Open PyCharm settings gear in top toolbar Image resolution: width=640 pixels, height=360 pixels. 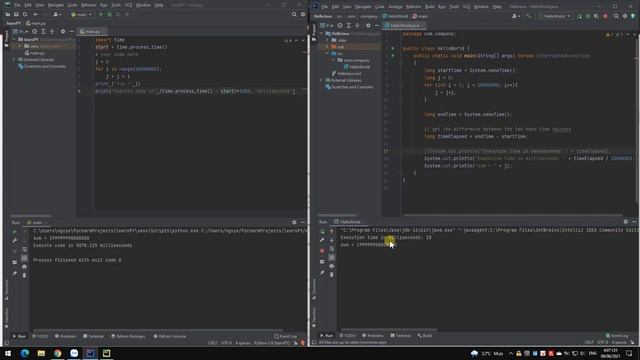pos(303,14)
